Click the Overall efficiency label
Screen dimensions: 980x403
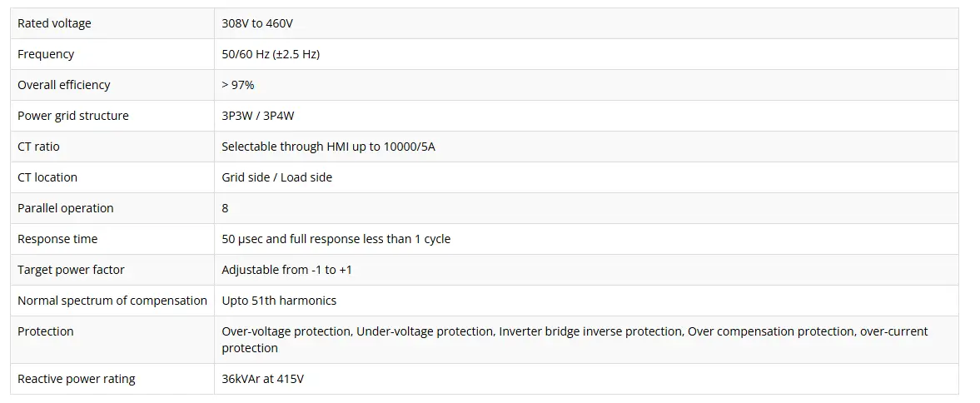pyautogui.click(x=64, y=85)
